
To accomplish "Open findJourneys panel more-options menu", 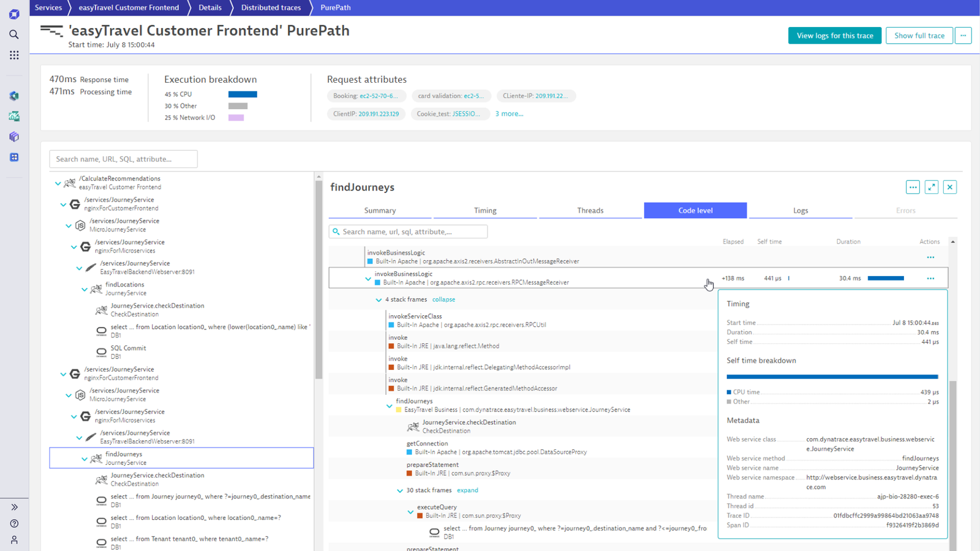I will (913, 187).
